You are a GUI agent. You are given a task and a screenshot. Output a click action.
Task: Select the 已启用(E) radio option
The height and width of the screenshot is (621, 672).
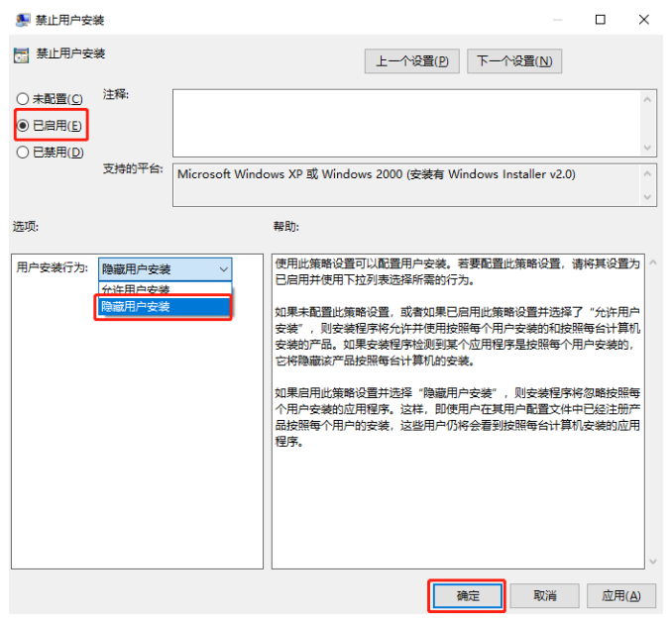(x=50, y=126)
